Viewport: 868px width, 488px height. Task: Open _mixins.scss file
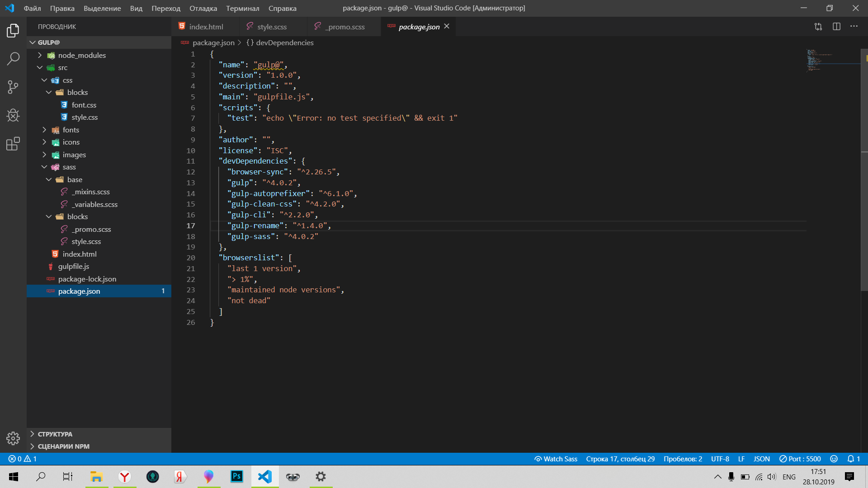[90, 192]
